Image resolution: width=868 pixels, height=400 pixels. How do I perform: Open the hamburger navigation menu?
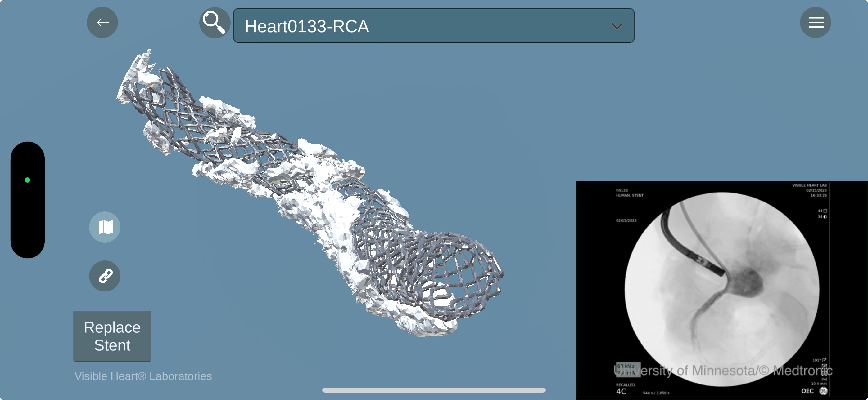[816, 22]
